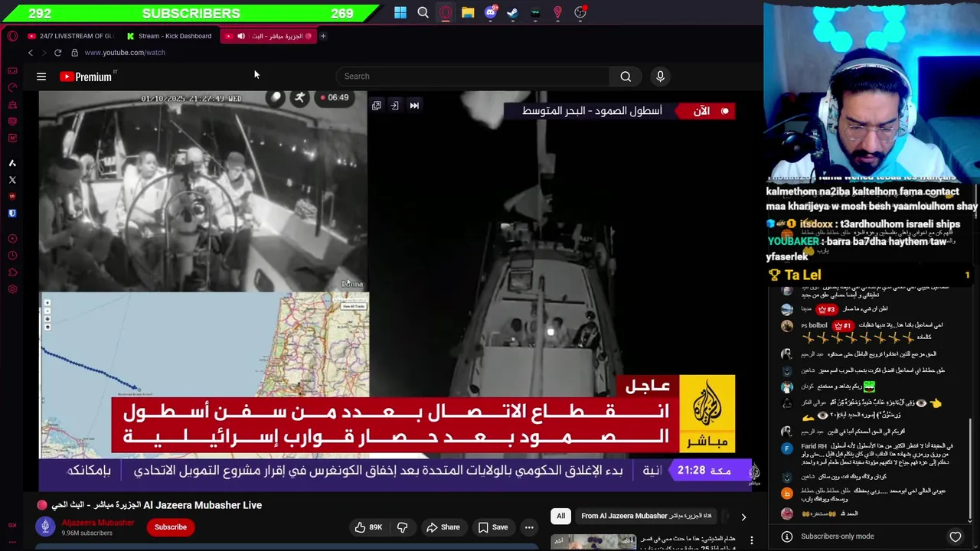This screenshot has height=551, width=980.
Task: Open sidebar extensions cube icon
Action: [x=12, y=272]
